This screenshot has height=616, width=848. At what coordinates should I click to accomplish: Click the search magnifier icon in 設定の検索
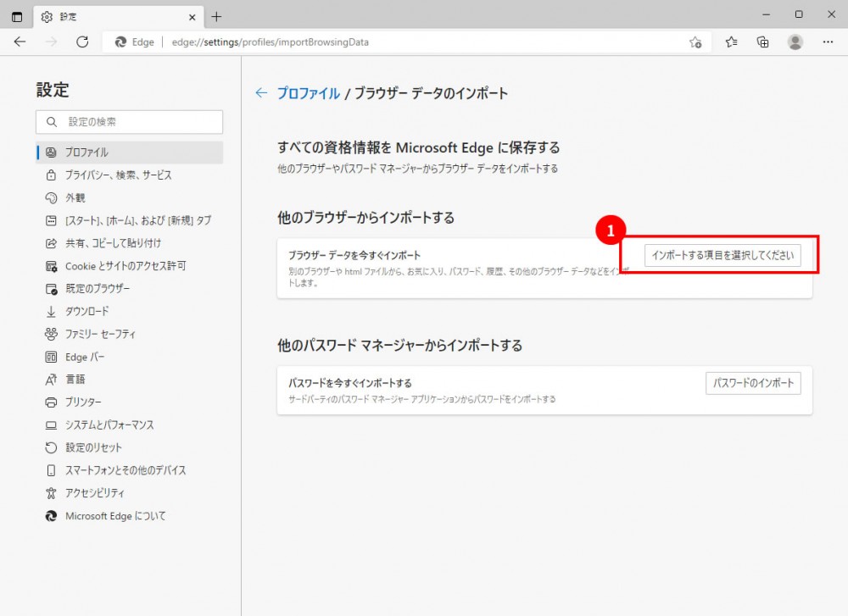click(52, 122)
